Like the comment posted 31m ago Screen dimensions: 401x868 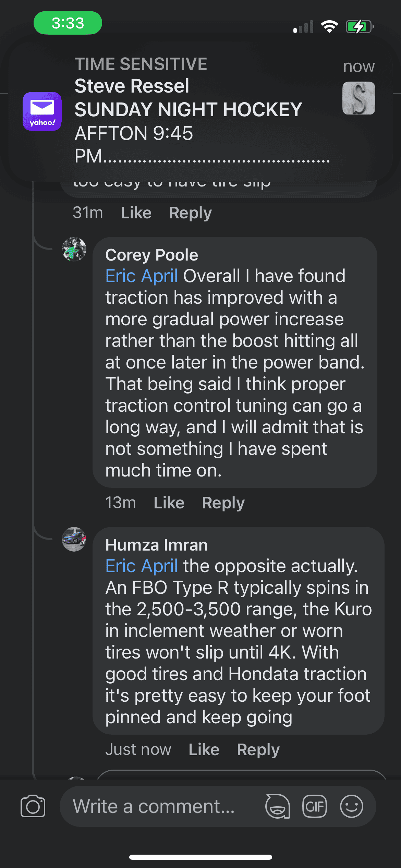[x=136, y=213]
